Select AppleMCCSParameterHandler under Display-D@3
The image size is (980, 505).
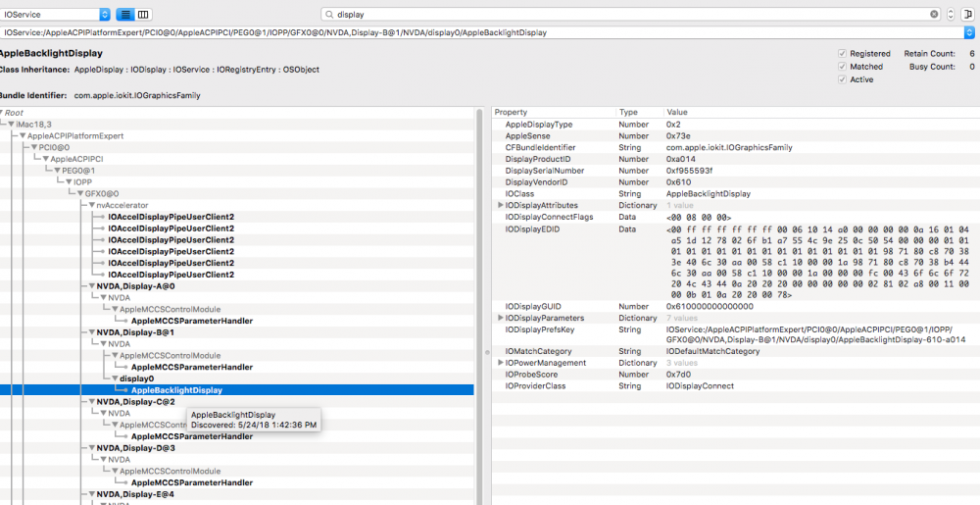coord(192,482)
